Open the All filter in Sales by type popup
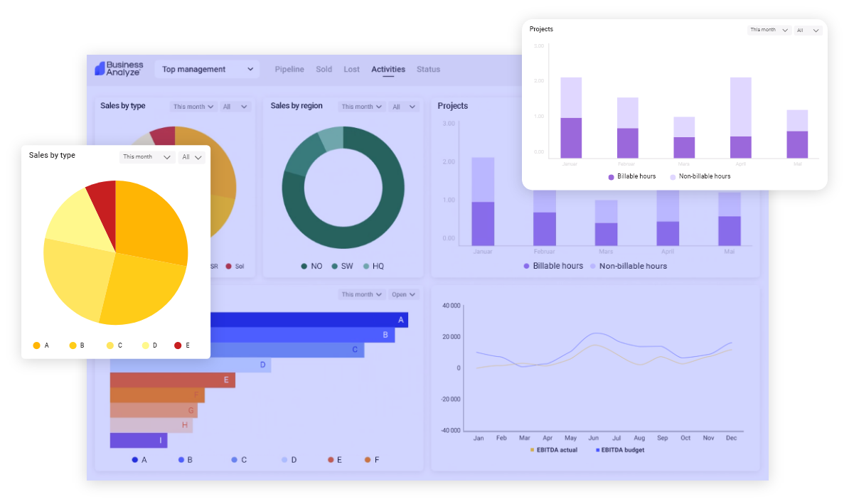The width and height of the screenshot is (849, 504). pos(192,157)
